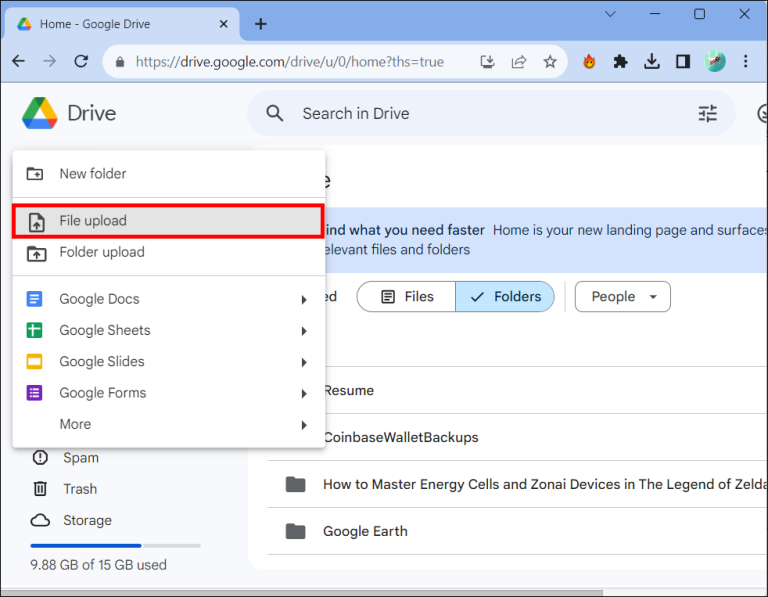Select Google Slides menu item
This screenshot has height=597, width=768.
tap(168, 361)
